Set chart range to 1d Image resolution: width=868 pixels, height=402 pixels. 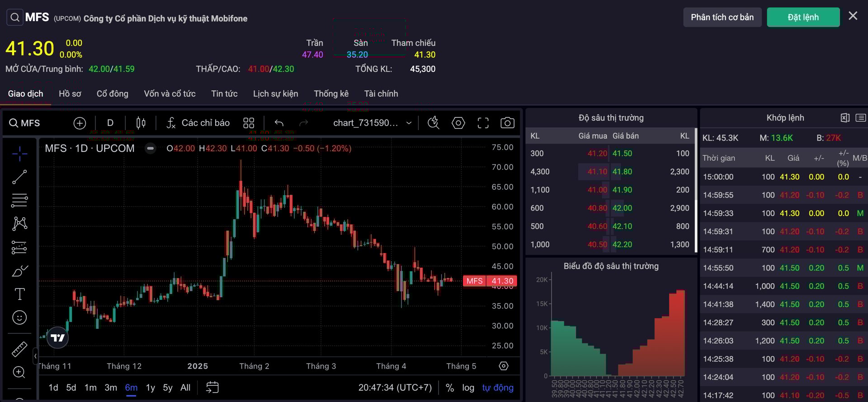pyautogui.click(x=53, y=388)
